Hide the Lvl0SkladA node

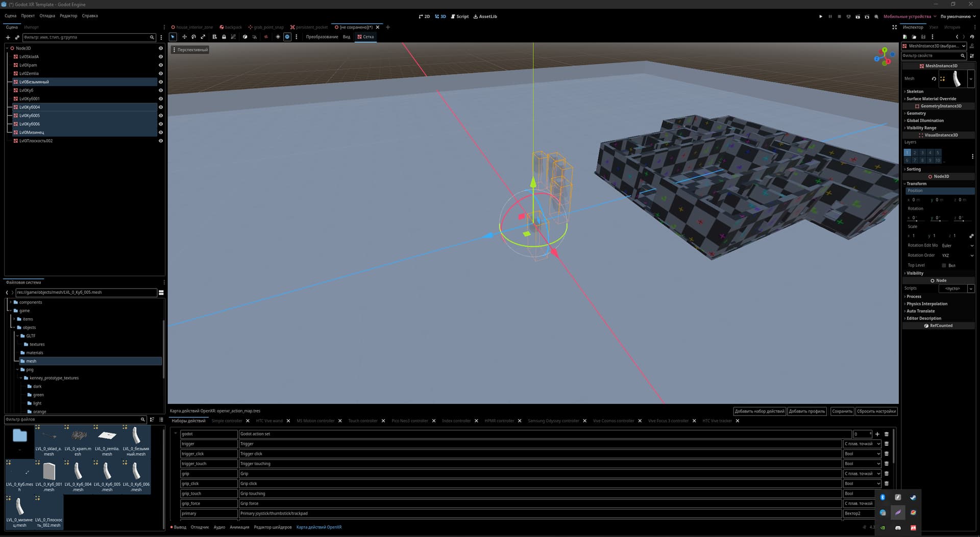pos(160,57)
